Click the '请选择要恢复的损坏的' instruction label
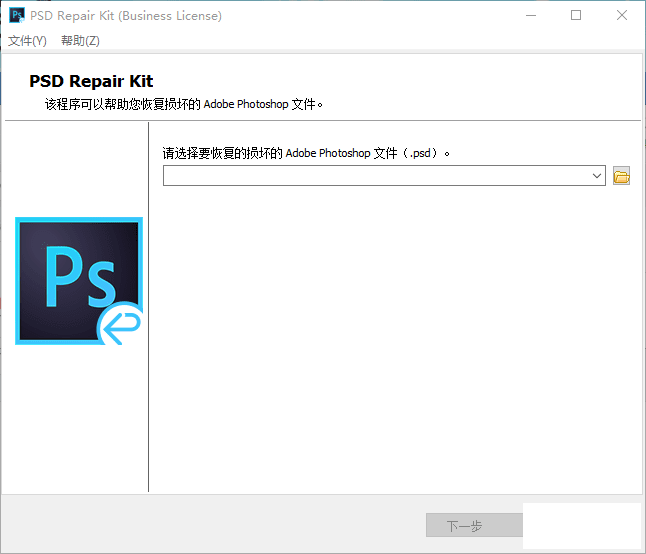Image resolution: width=646 pixels, height=554 pixels. 222,153
